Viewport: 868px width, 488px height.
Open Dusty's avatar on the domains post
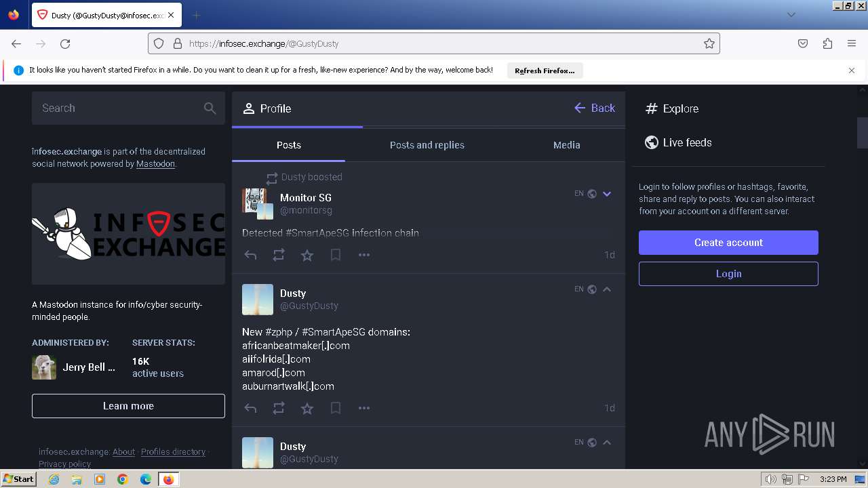258,300
